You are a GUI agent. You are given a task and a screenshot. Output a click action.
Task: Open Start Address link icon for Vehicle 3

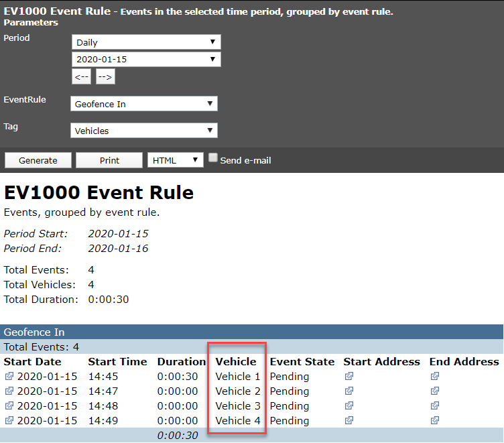349,405
